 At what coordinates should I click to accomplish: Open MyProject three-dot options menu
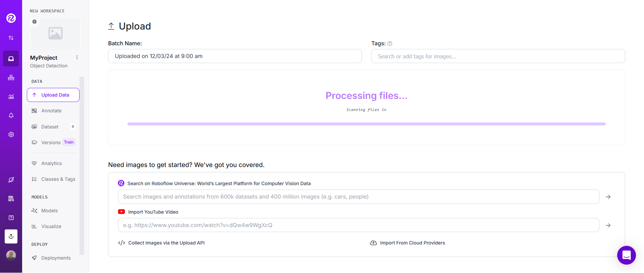[x=77, y=57]
